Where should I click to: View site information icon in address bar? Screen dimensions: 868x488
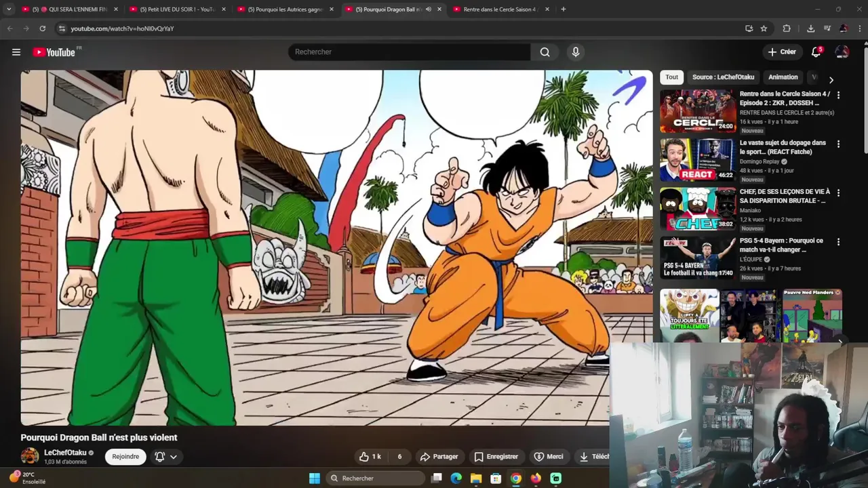pos(62,28)
